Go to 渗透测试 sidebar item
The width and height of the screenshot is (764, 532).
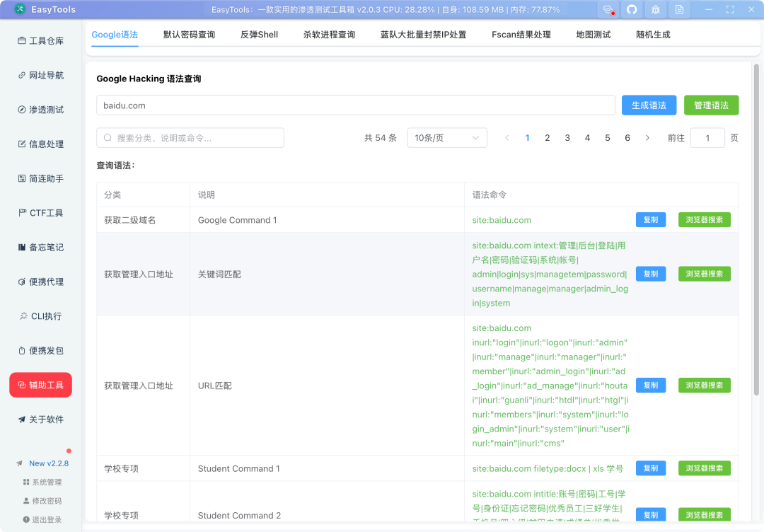point(41,110)
